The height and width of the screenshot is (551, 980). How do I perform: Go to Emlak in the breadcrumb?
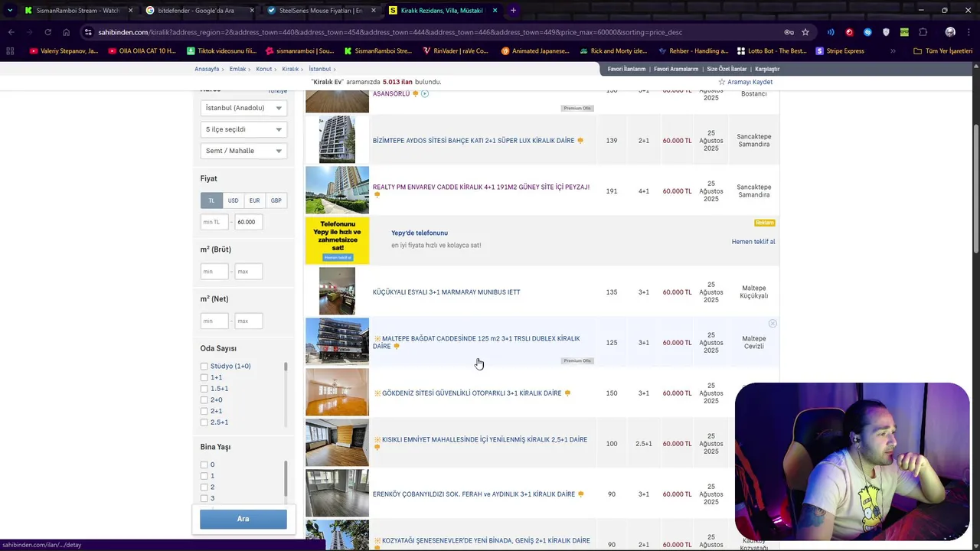(x=237, y=69)
